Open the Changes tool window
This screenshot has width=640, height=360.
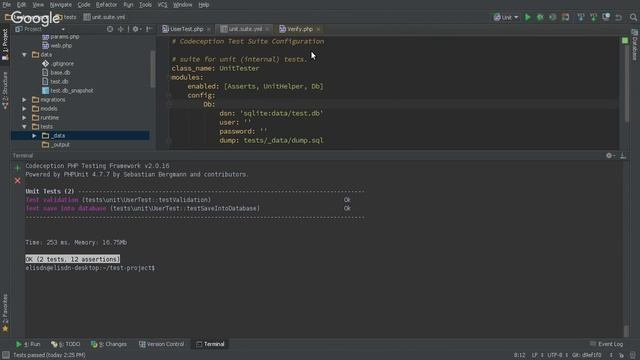tap(109, 344)
